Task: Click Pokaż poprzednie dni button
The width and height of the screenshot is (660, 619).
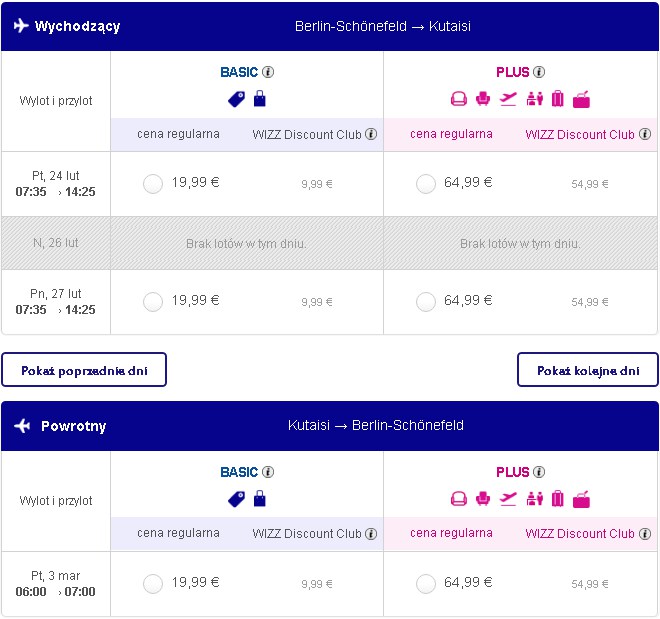Action: pos(84,370)
